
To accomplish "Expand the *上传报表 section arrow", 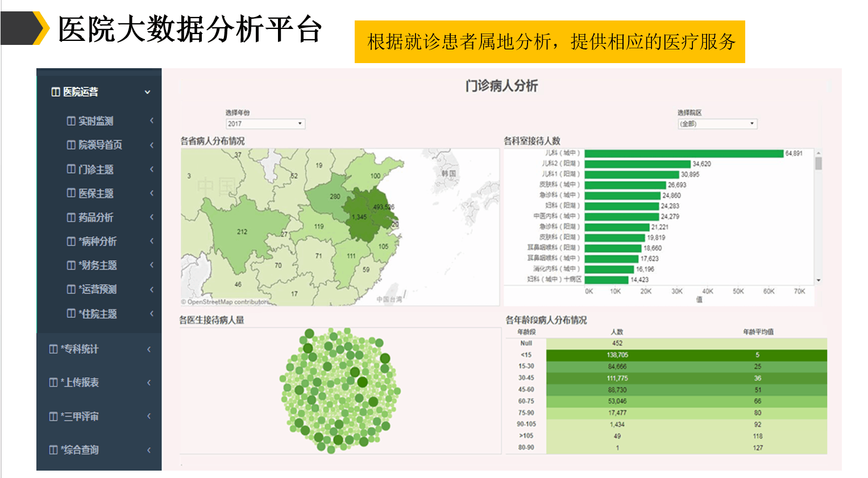I will point(149,383).
